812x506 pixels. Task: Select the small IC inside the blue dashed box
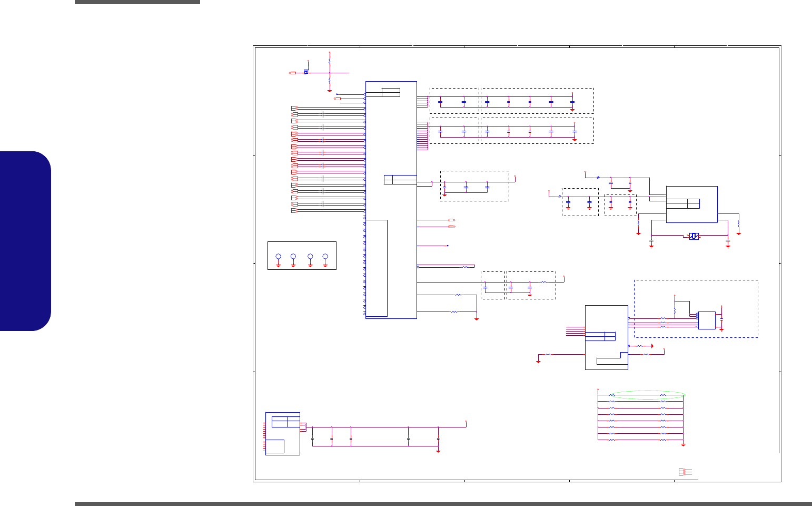707,320
